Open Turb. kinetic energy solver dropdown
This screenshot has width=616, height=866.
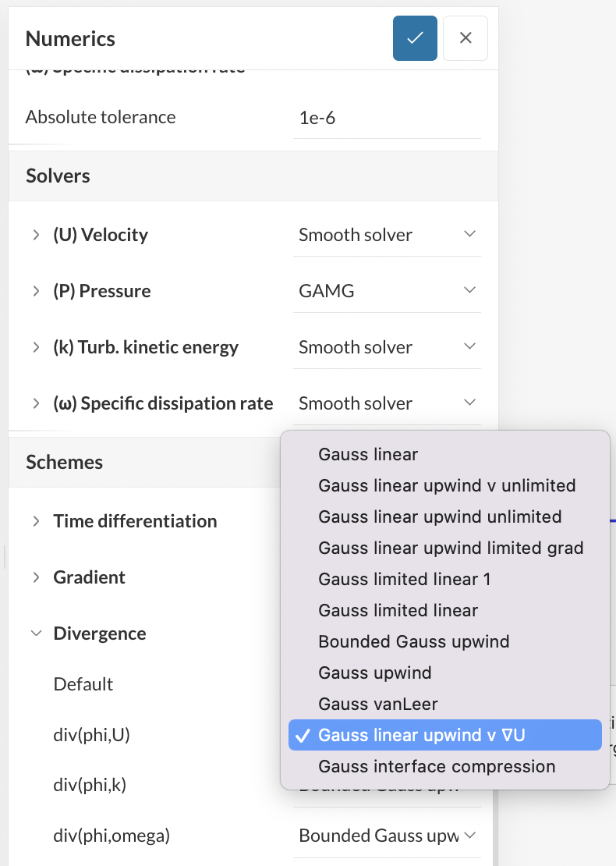[x=387, y=347]
